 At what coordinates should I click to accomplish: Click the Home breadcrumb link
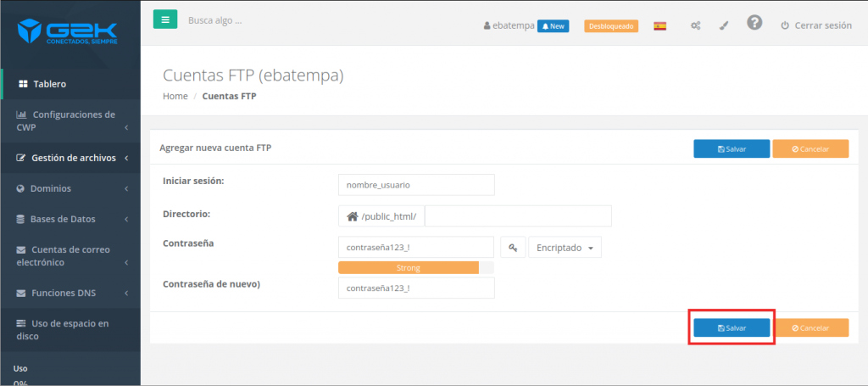[175, 96]
